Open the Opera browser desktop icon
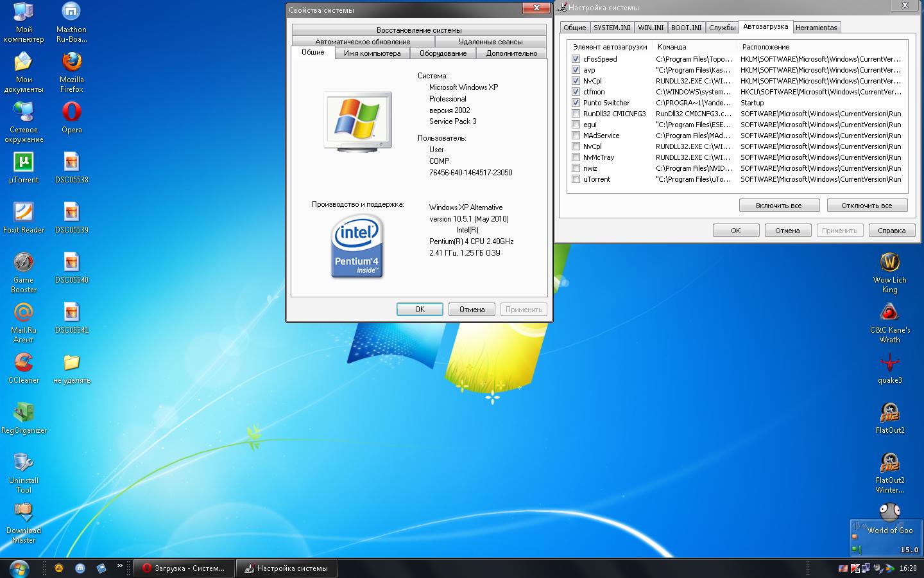 71,112
